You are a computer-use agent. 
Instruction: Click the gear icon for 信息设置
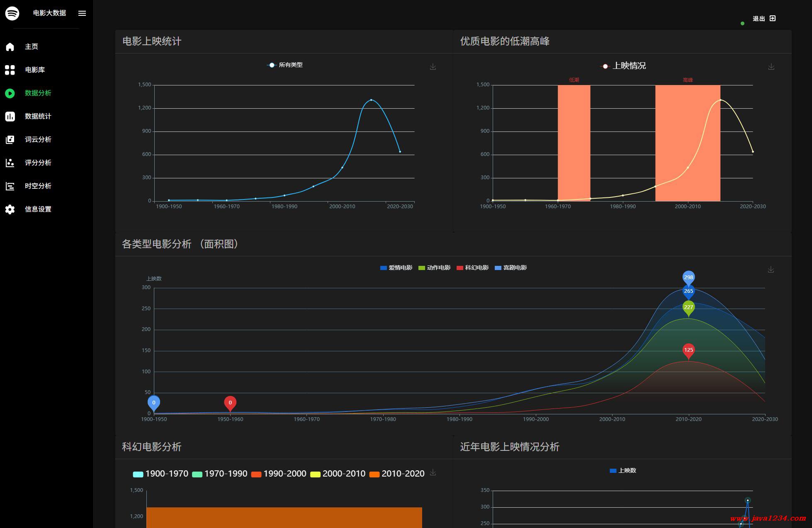coord(10,209)
